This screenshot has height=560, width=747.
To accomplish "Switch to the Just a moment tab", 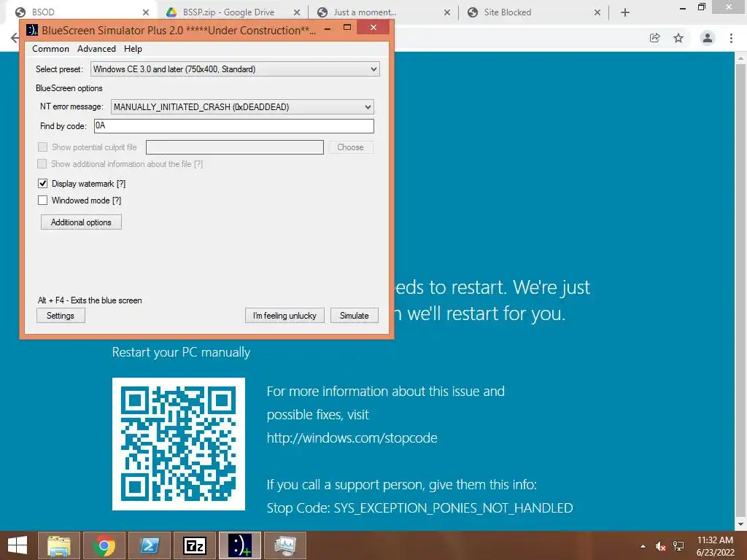I will (x=365, y=12).
